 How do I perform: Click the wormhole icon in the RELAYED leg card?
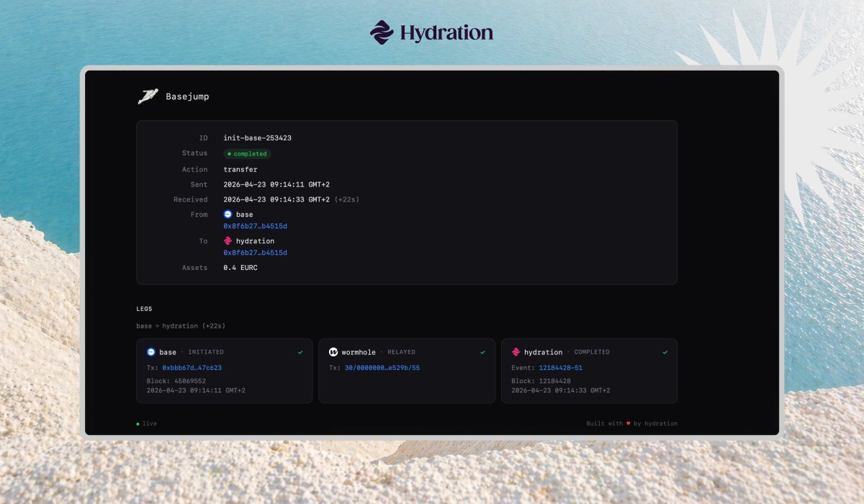point(333,352)
